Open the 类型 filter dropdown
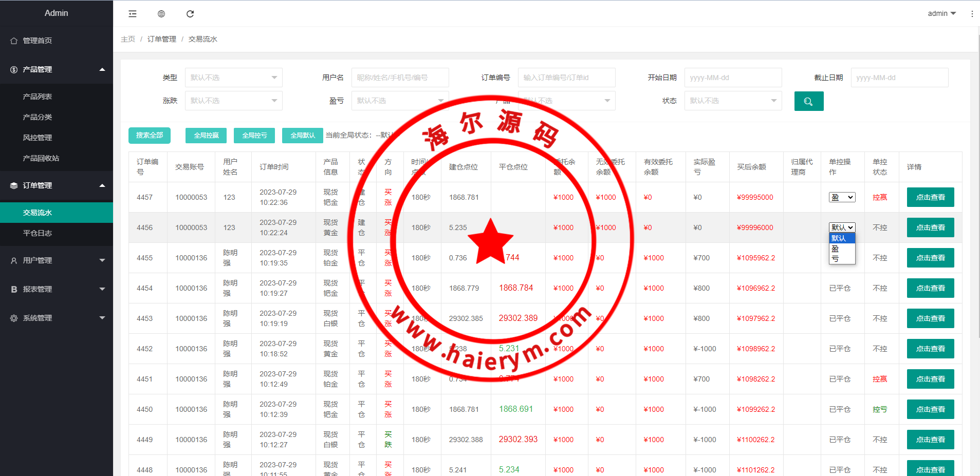 tap(233, 78)
